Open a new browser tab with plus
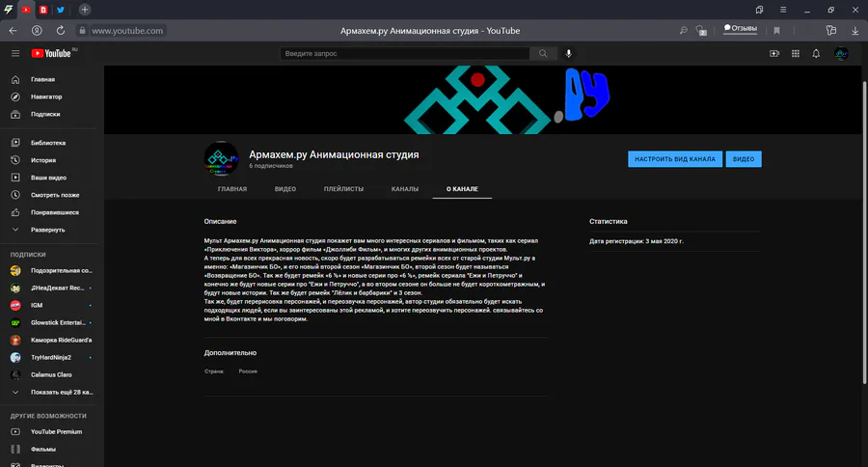 pos(85,10)
